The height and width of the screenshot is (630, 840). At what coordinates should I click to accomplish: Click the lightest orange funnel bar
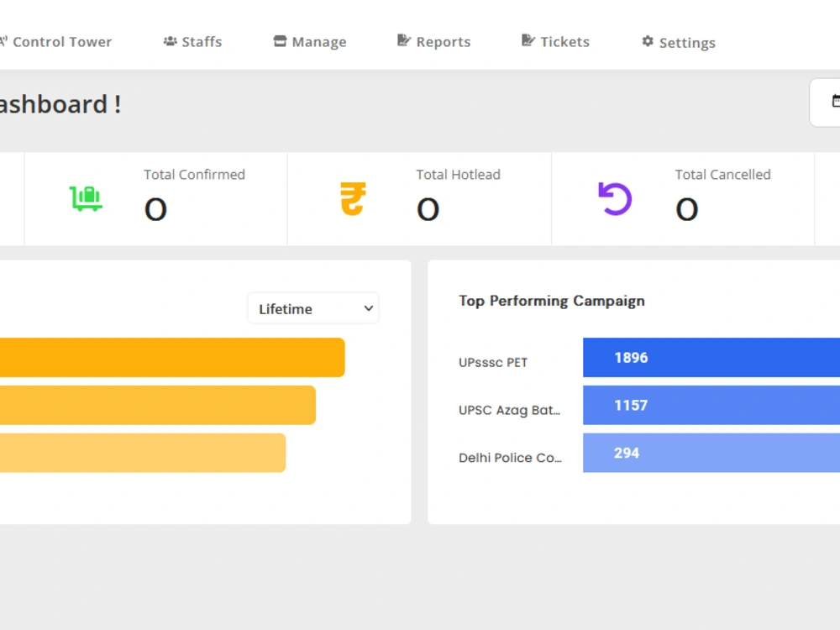click(143, 453)
